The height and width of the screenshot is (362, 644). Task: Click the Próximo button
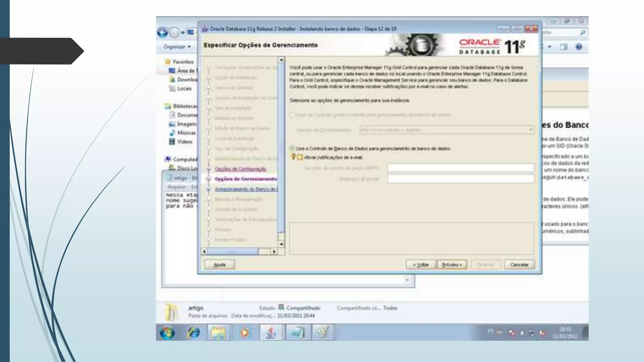pos(452,265)
